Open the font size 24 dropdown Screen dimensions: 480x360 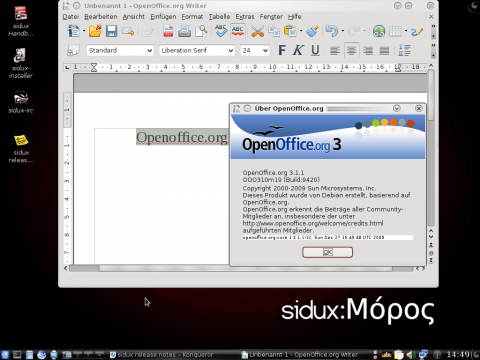tap(265, 51)
